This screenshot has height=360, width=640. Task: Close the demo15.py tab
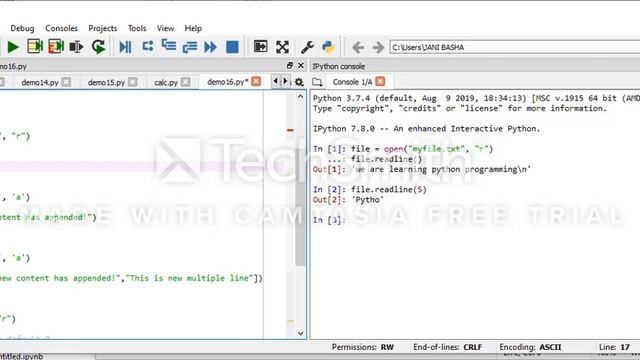pyautogui.click(x=133, y=82)
